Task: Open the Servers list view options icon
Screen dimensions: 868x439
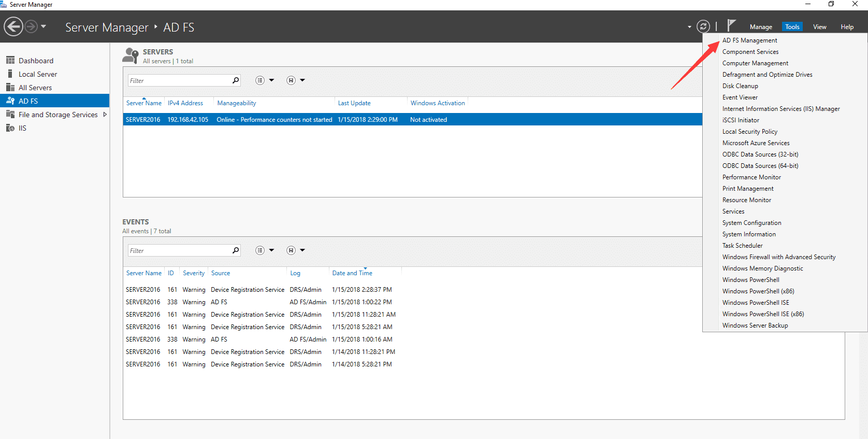Action: 260,80
